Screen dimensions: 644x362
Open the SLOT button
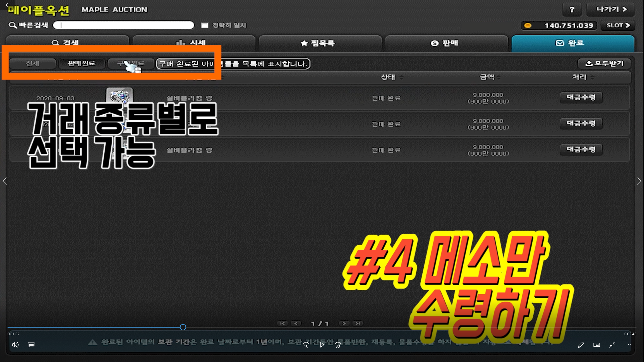pyautogui.click(x=618, y=25)
